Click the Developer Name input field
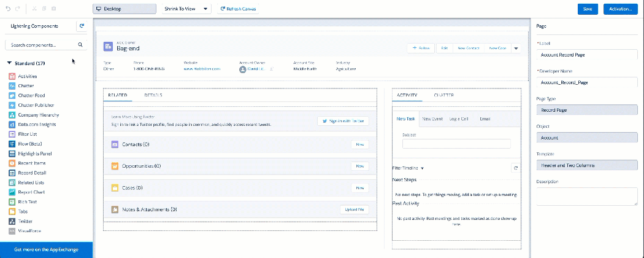This screenshot has height=258, width=644. tap(587, 82)
